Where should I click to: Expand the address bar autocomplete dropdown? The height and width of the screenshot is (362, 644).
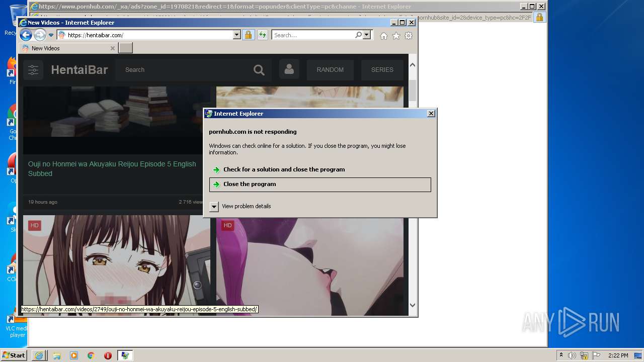(237, 35)
